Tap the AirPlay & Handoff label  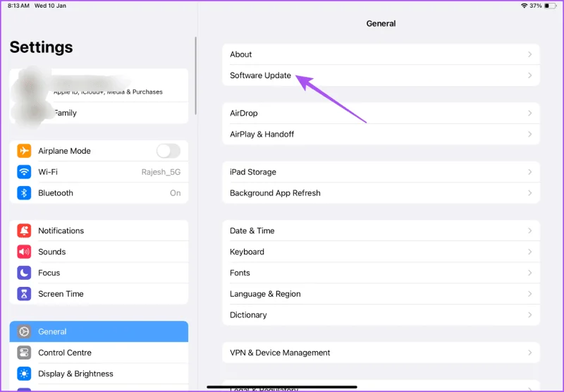(262, 134)
